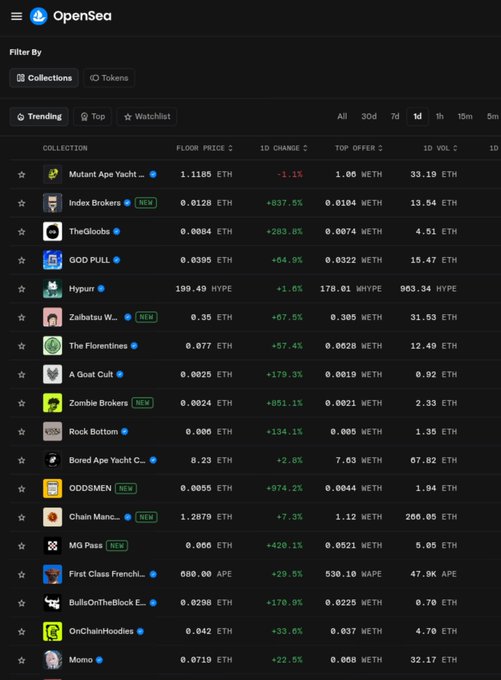Open The Florentines collection avatar
The image size is (501, 680).
[52, 346]
